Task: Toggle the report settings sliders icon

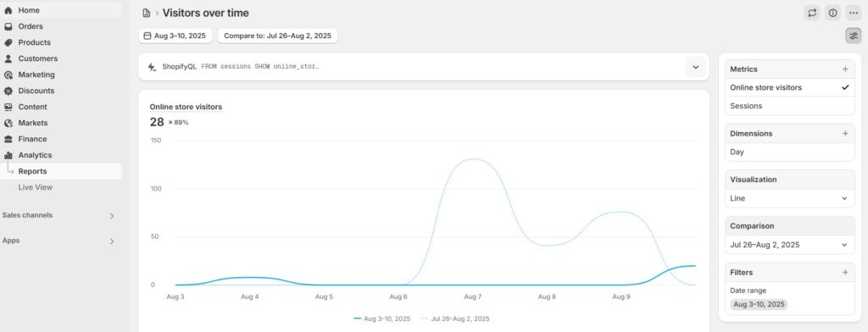Action: coord(853,36)
